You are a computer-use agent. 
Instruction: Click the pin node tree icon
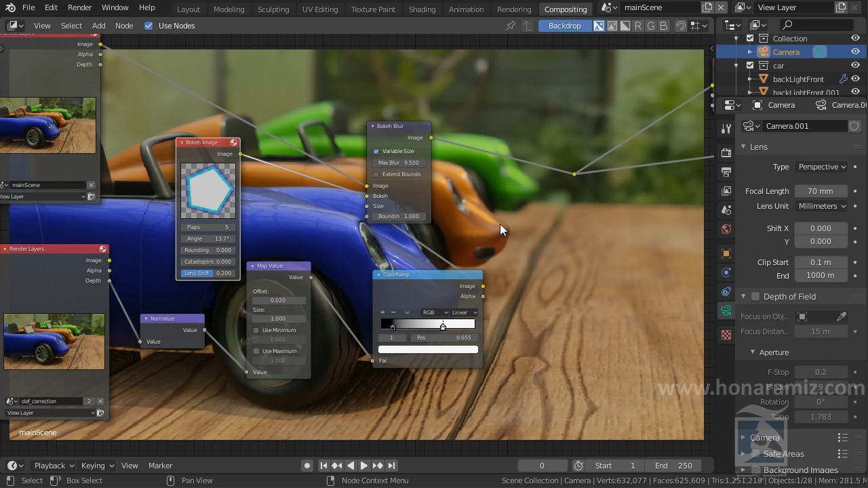click(511, 26)
